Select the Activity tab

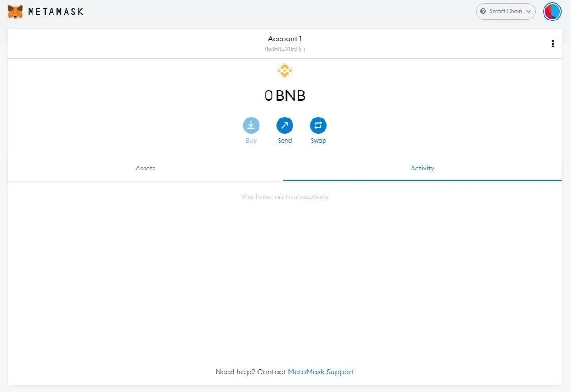422,168
